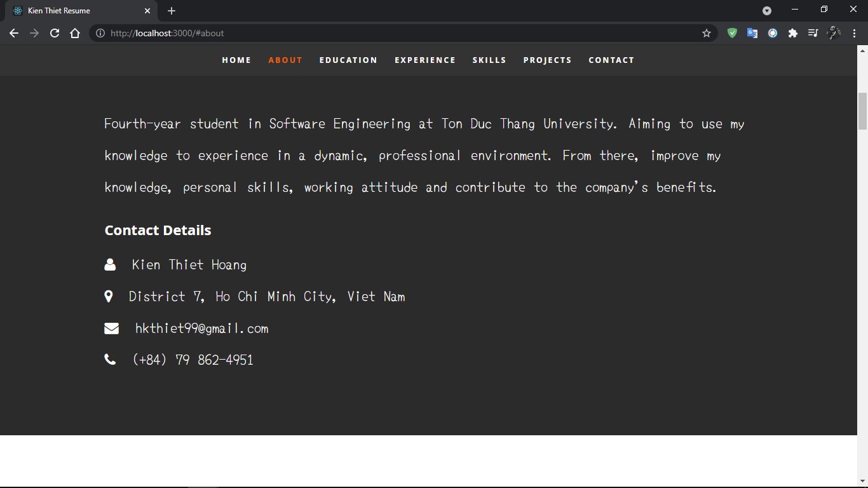Click the browser home icon
The image size is (868, 488).
pos(74,33)
